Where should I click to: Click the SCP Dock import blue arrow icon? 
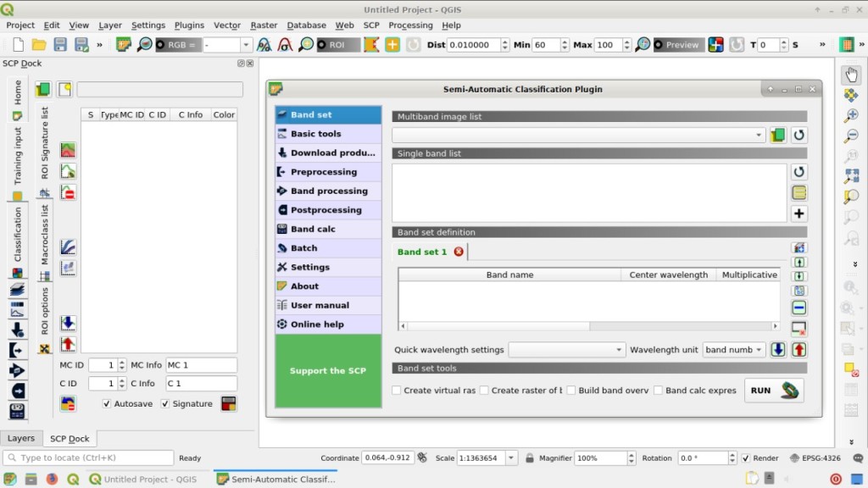[x=68, y=323]
